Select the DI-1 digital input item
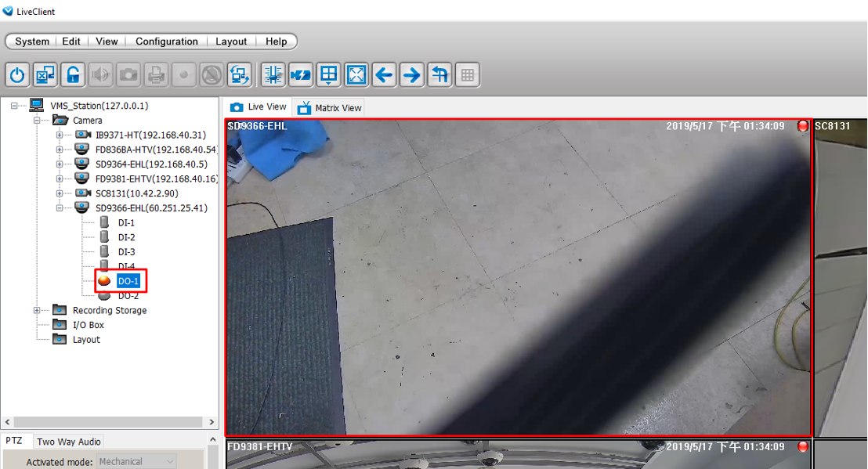The image size is (868, 469). pyautogui.click(x=126, y=223)
